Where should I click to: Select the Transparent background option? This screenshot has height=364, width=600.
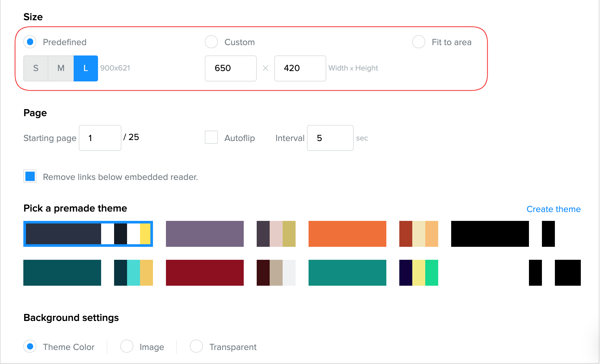coord(196,346)
